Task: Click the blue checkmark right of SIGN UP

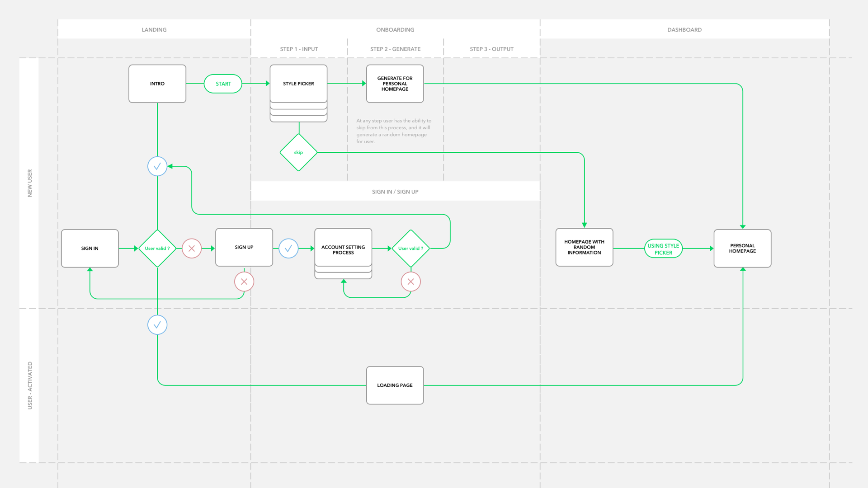Action: pos(288,249)
